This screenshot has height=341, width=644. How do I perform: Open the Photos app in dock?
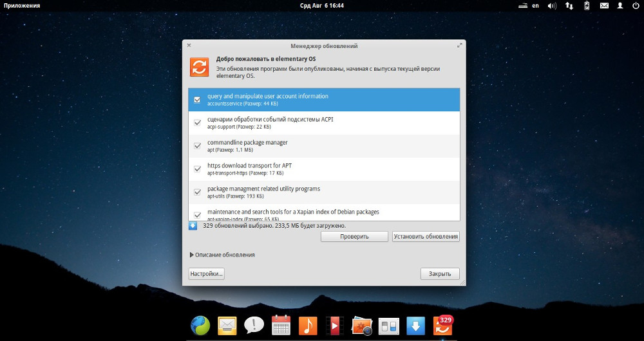[x=361, y=326]
